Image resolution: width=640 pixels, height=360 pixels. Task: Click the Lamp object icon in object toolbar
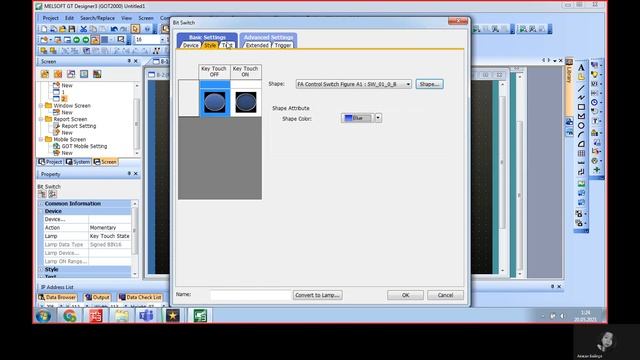[x=595, y=74]
